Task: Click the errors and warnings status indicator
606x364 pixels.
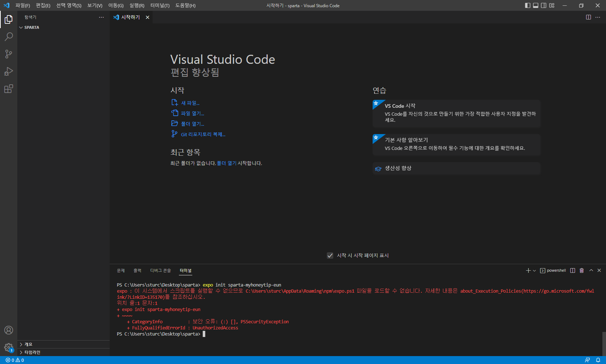Action: [15, 360]
